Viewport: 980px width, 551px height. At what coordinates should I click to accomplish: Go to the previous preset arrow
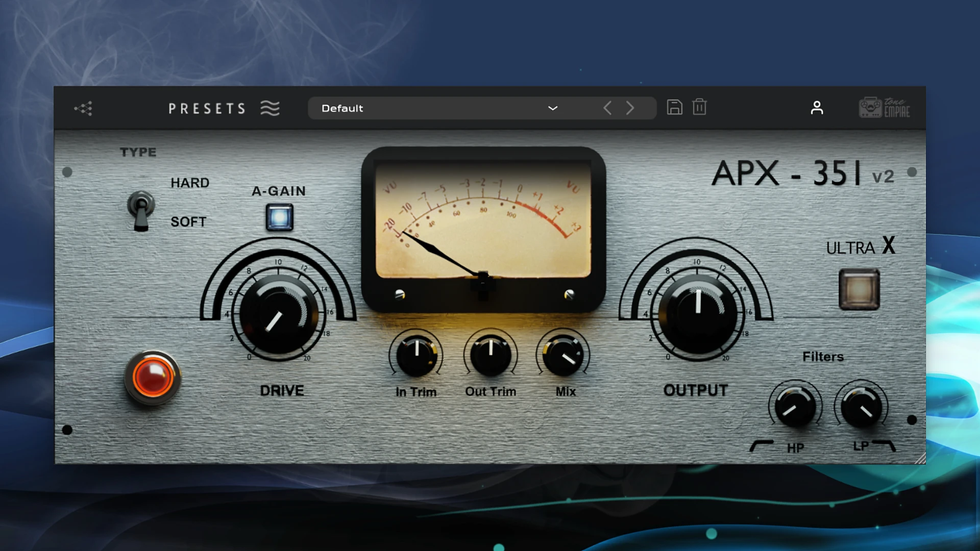coord(607,108)
